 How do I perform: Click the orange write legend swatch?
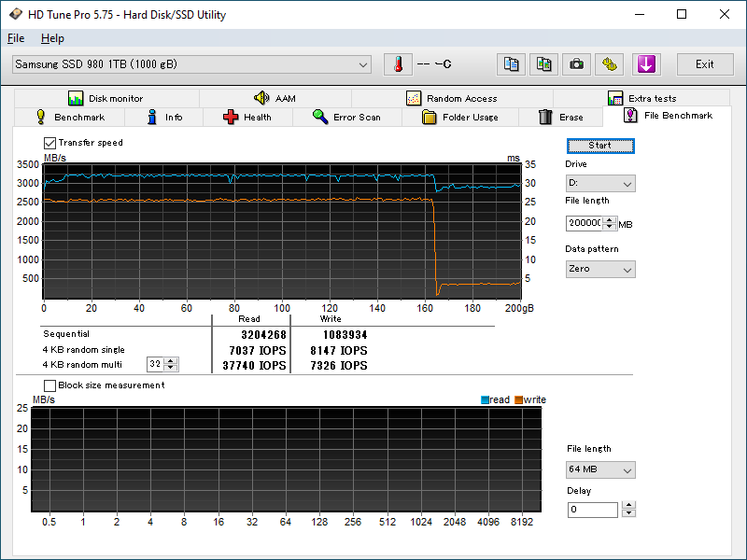pos(518,400)
